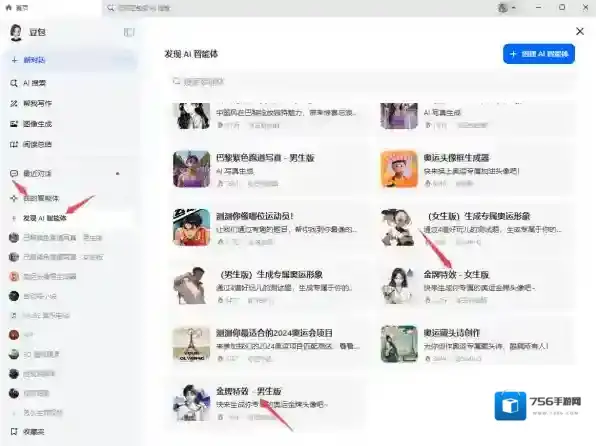Open the 巴黎紫色赛道写真 - 男生版 card thumbnail
Screen dimensions: 596x446
(x=192, y=169)
